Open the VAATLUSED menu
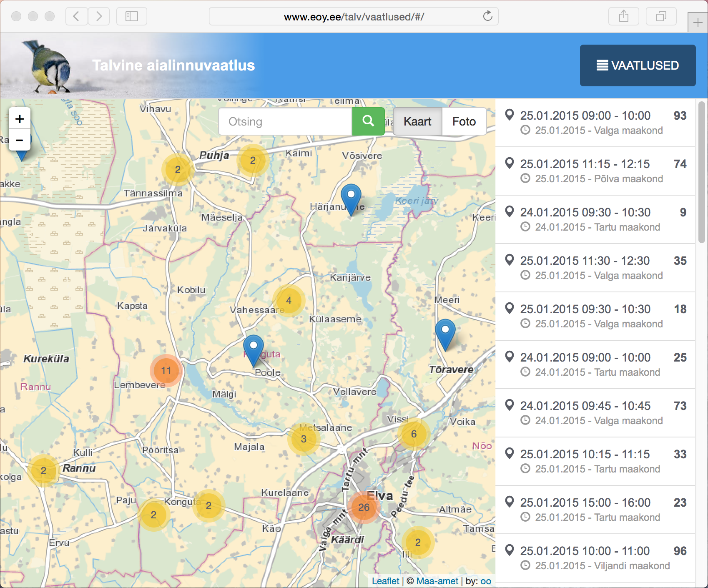Viewport: 708px width, 588px height. click(x=638, y=65)
